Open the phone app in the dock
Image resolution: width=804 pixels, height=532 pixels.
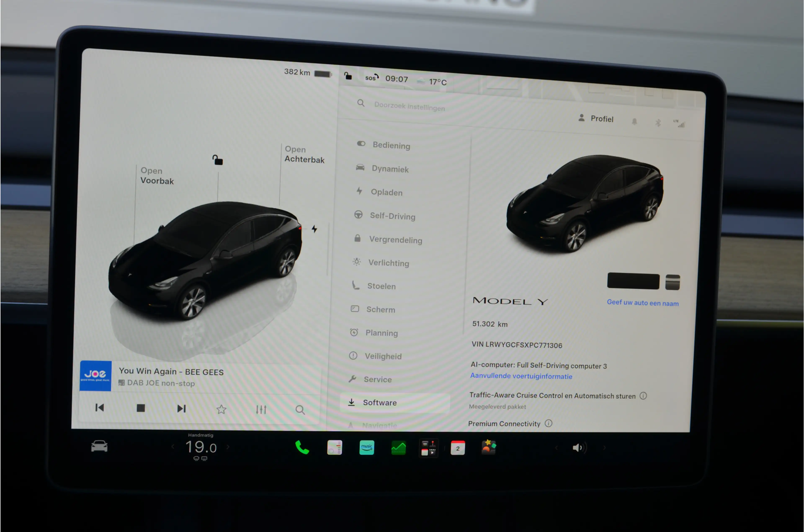[x=302, y=447]
